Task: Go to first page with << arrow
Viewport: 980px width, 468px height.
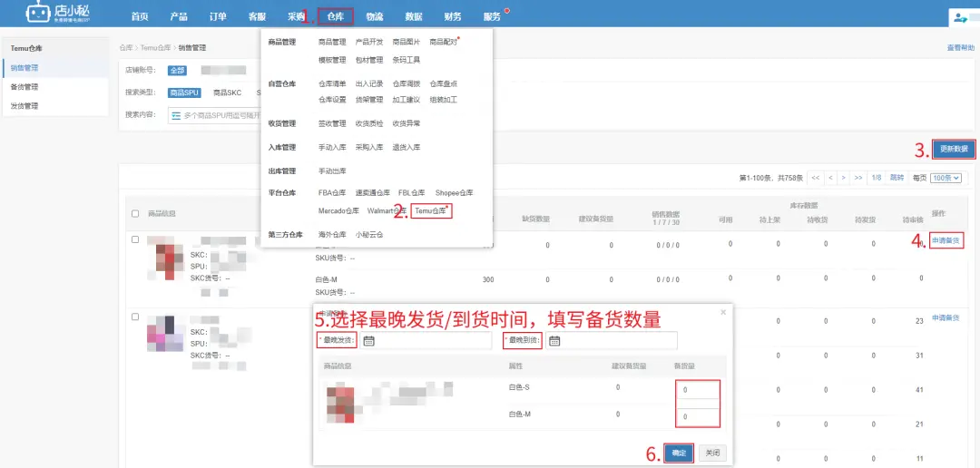Action: click(815, 178)
